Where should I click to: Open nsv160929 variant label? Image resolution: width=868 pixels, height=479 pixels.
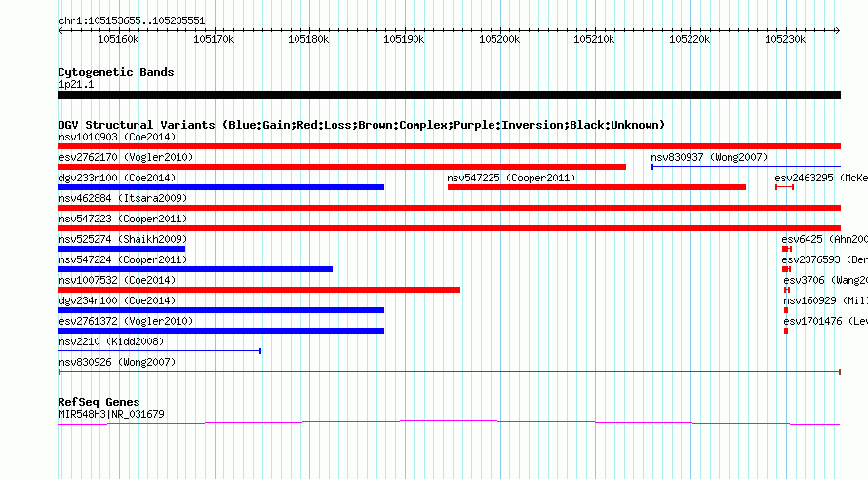pyautogui.click(x=826, y=300)
